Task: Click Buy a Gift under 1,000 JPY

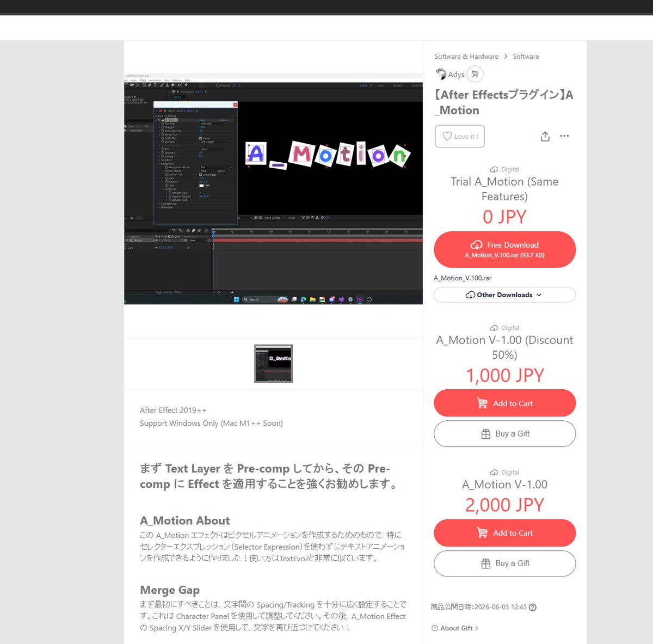Action: coord(504,434)
